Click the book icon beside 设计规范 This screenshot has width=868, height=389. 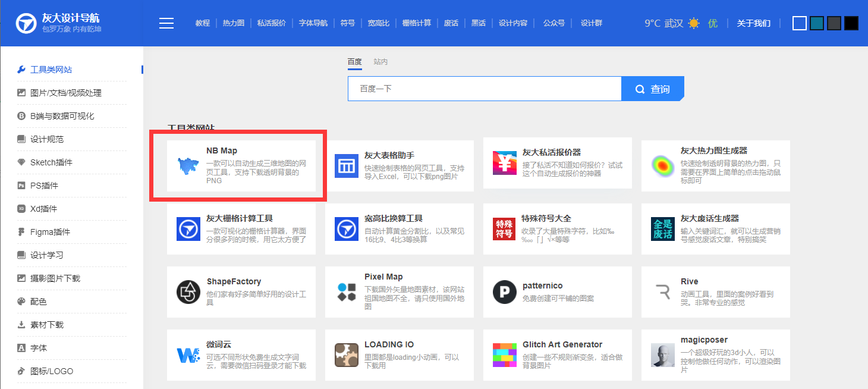(x=21, y=139)
